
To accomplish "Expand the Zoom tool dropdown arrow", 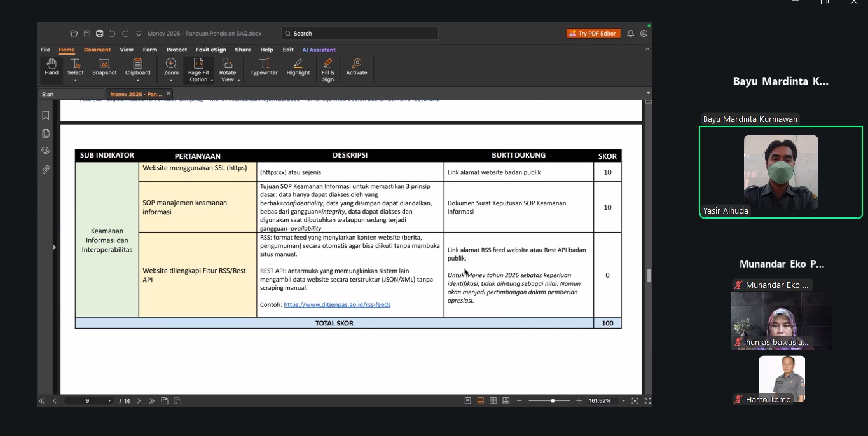I will [x=171, y=80].
